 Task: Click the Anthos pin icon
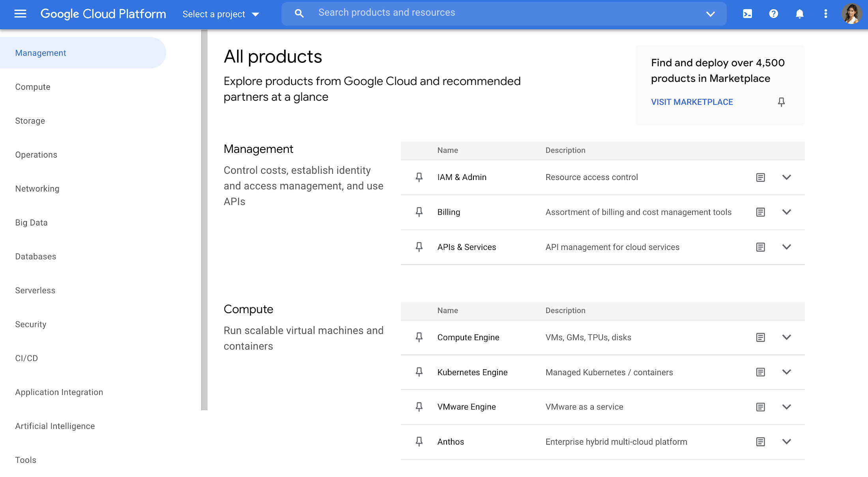[419, 441]
